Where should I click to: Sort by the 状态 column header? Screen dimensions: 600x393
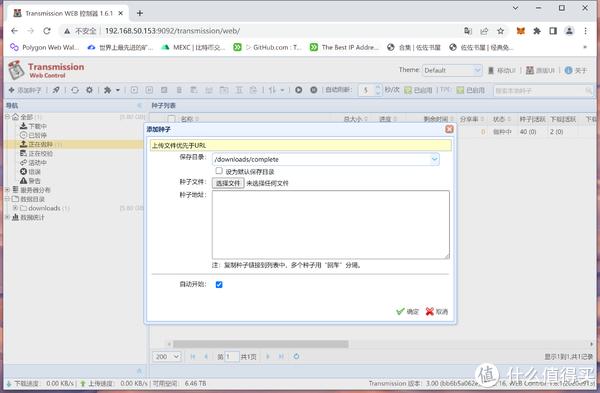pyautogui.click(x=501, y=119)
